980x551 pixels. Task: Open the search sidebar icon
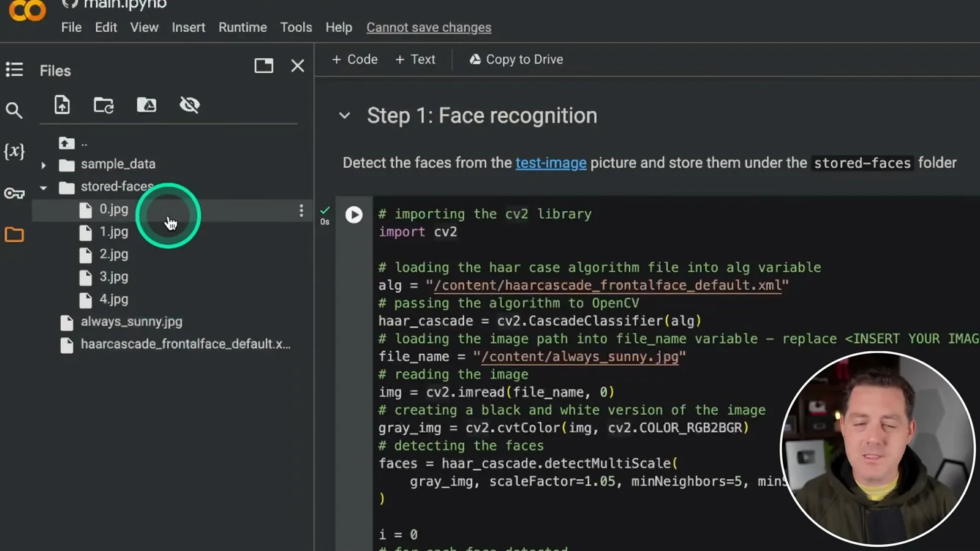point(13,110)
